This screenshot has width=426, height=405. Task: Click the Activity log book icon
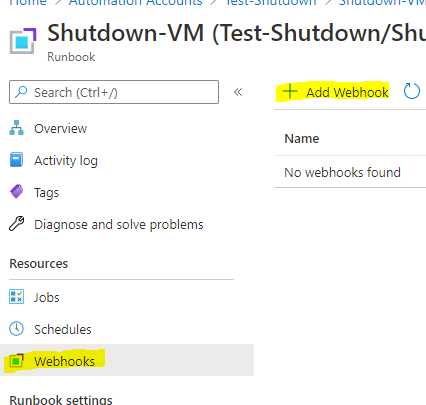(16, 160)
